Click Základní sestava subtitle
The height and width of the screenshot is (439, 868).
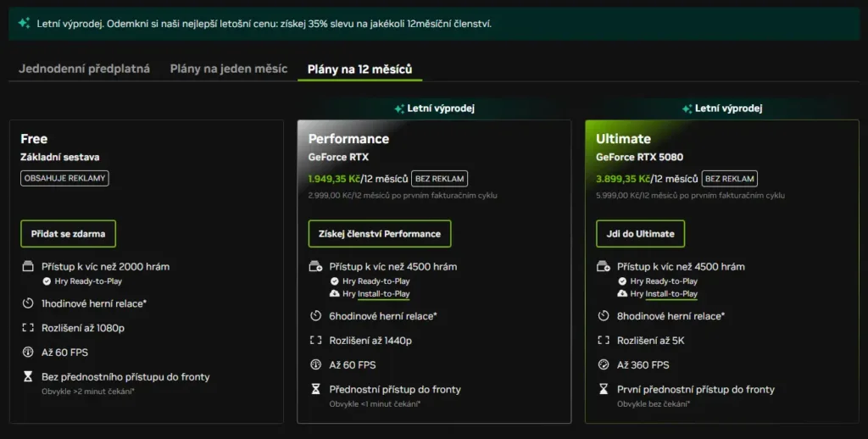60,158
